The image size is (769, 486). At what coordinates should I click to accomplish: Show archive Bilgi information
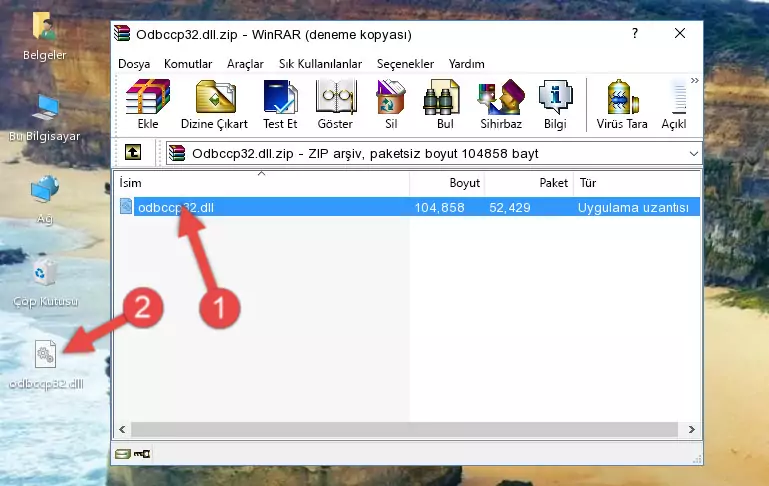point(555,97)
